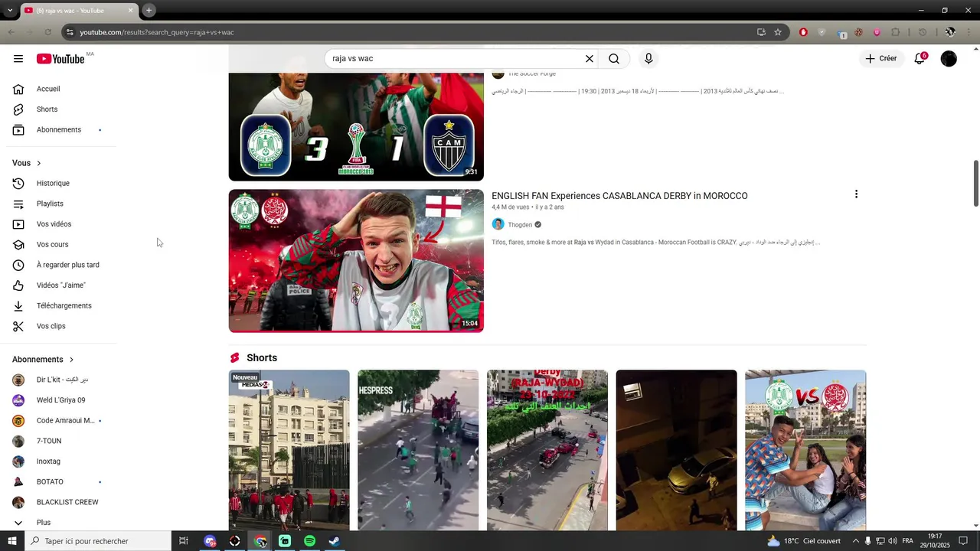Open the Derby RAJA-WYDAD street short

click(547, 450)
